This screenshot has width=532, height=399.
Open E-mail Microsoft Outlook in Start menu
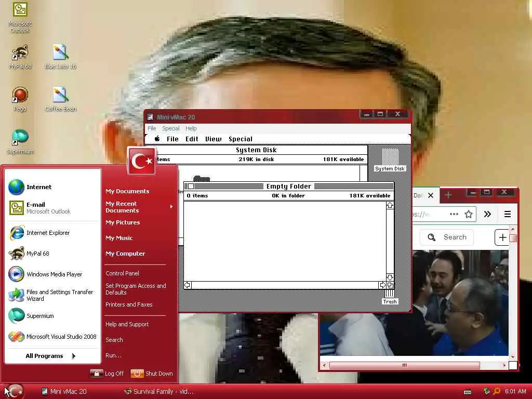click(54, 208)
